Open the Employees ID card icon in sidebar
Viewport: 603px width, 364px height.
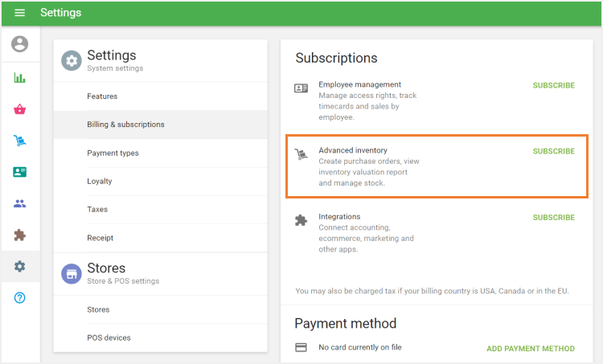pos(19,172)
